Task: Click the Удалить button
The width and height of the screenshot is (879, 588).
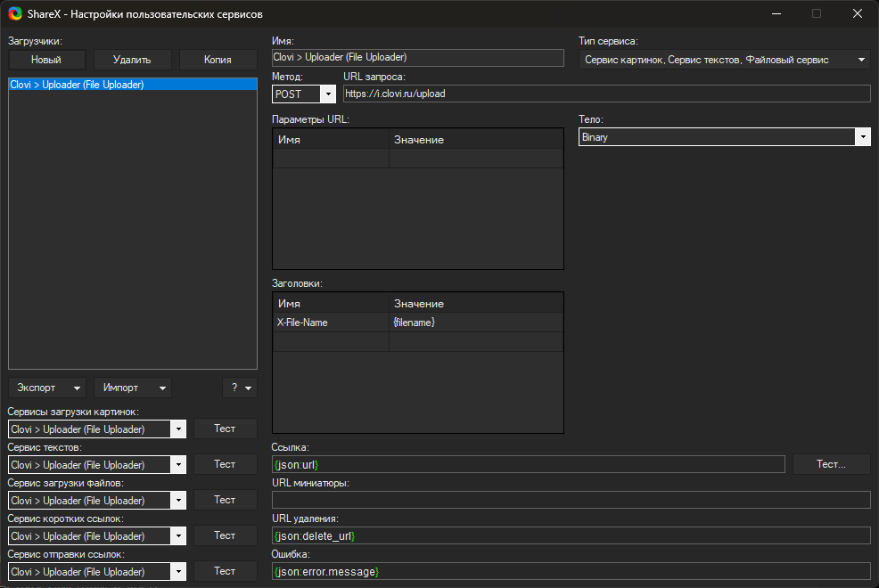Action: coord(132,60)
